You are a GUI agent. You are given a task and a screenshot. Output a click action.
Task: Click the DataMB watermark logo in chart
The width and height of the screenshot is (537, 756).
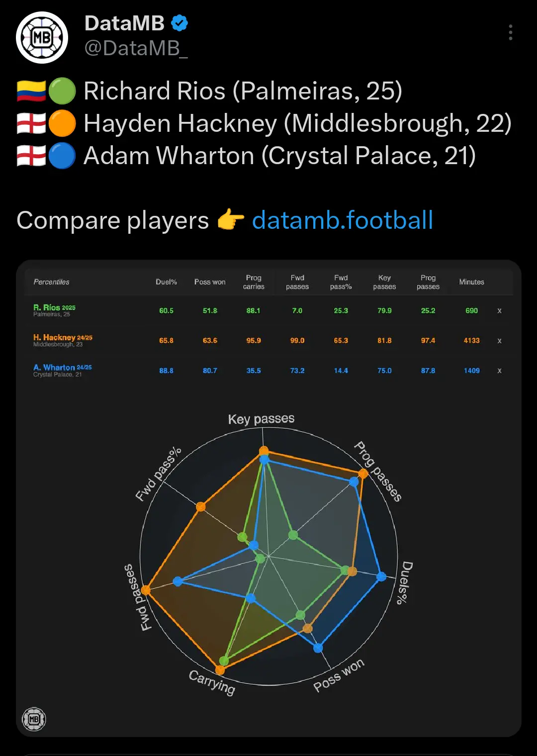pyautogui.click(x=34, y=719)
